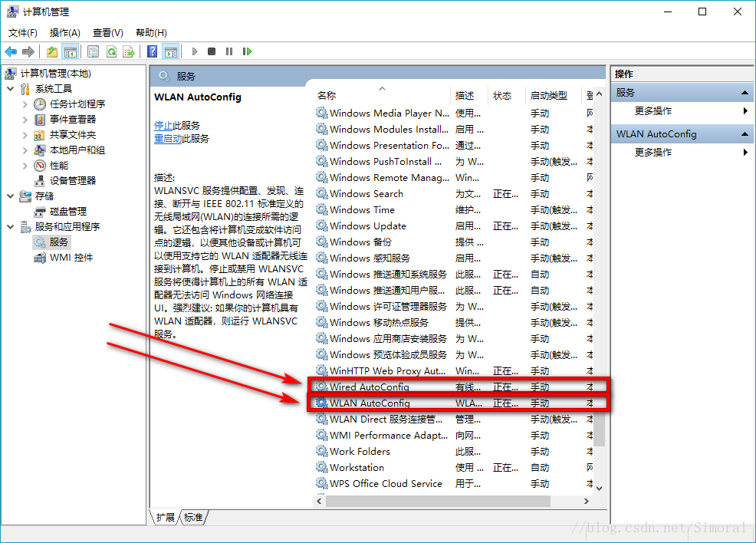Click vertical scrollbar down arrow in services list
This screenshot has height=543, width=756.
pos(600,488)
